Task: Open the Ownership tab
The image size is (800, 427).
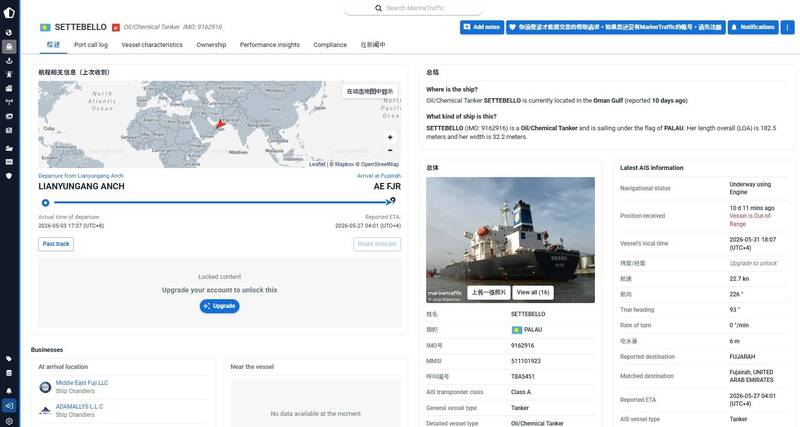Action: coord(211,45)
